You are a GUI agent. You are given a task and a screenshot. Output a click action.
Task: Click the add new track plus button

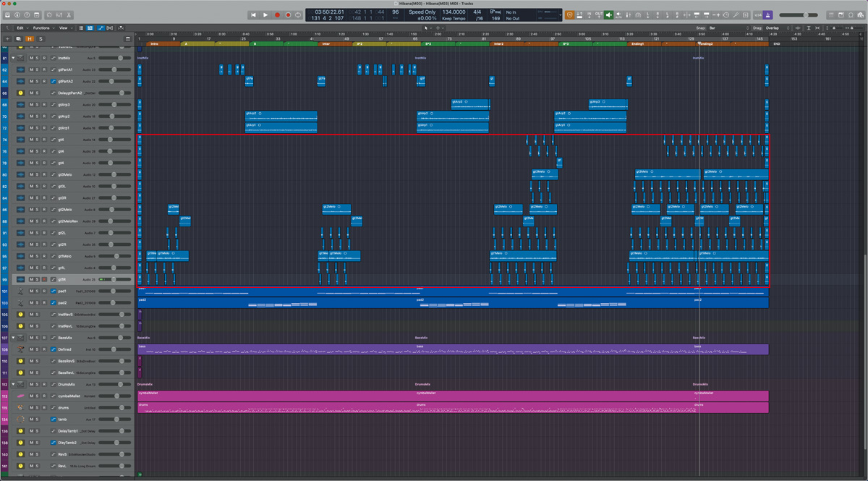tap(7, 38)
